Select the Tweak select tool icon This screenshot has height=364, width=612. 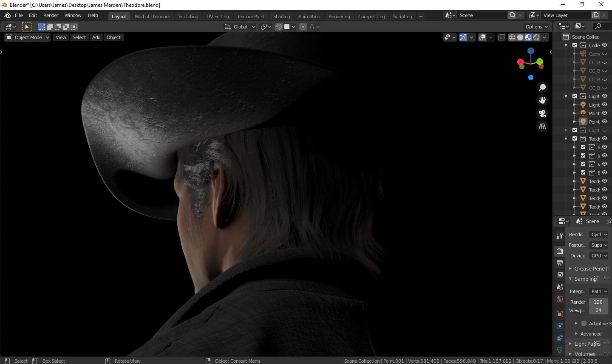click(x=27, y=27)
